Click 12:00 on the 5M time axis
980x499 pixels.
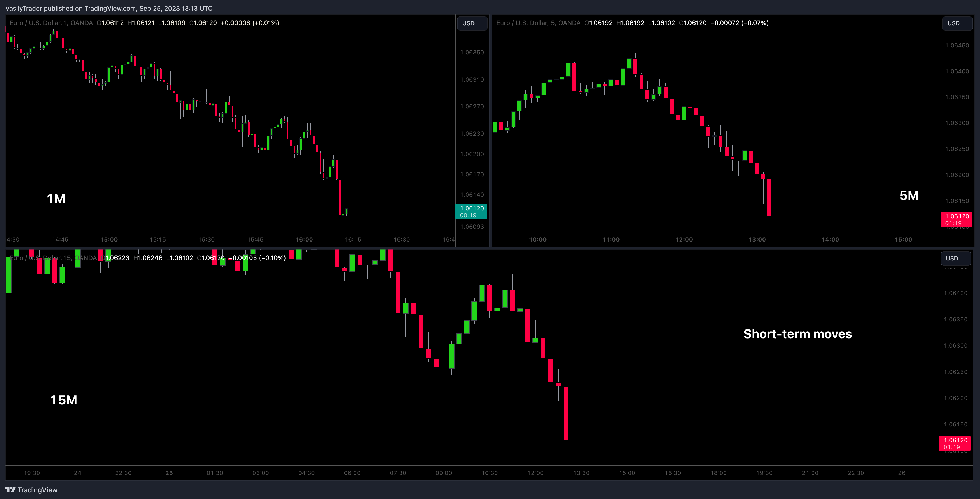(x=684, y=240)
